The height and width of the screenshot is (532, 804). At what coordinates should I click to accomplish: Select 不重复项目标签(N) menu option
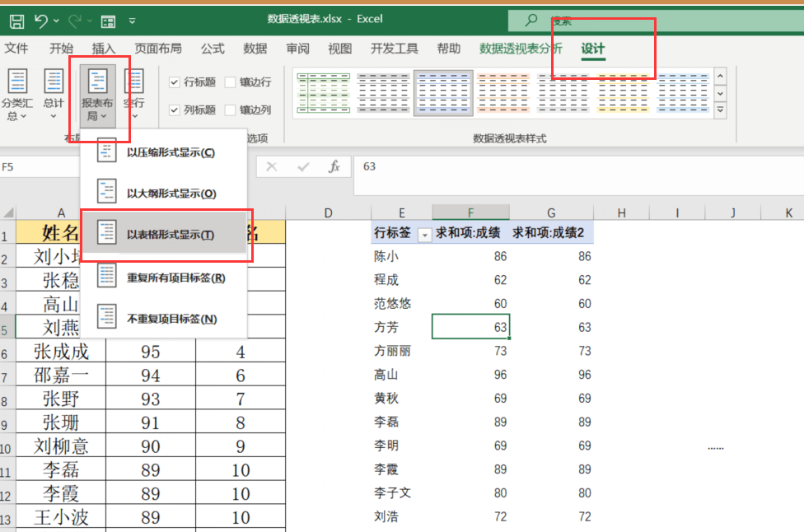pyautogui.click(x=164, y=318)
